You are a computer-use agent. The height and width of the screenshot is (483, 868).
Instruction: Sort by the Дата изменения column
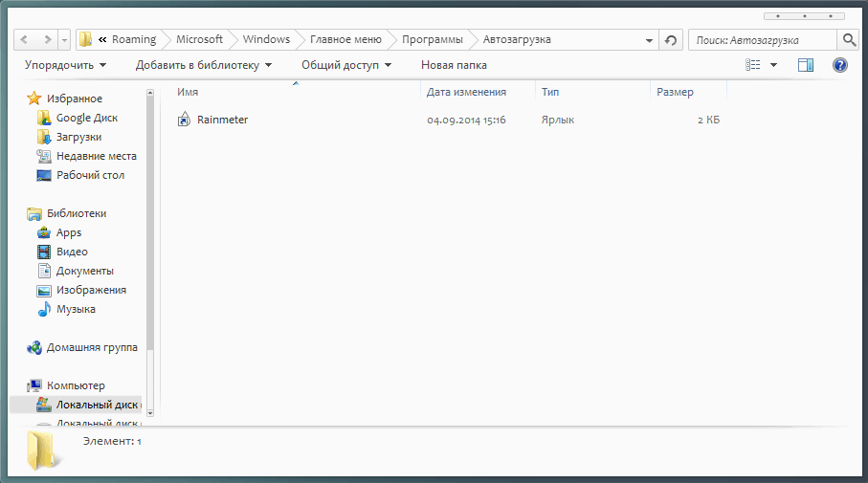pyautogui.click(x=466, y=92)
